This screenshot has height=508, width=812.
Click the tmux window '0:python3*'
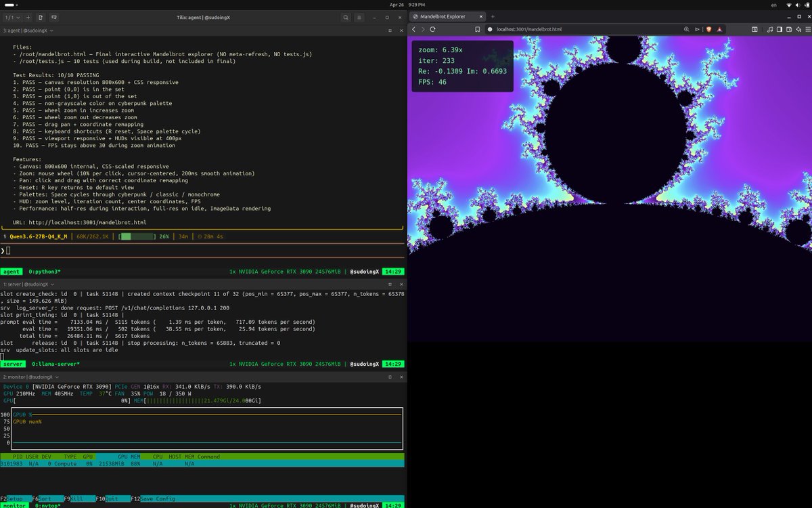coord(44,272)
